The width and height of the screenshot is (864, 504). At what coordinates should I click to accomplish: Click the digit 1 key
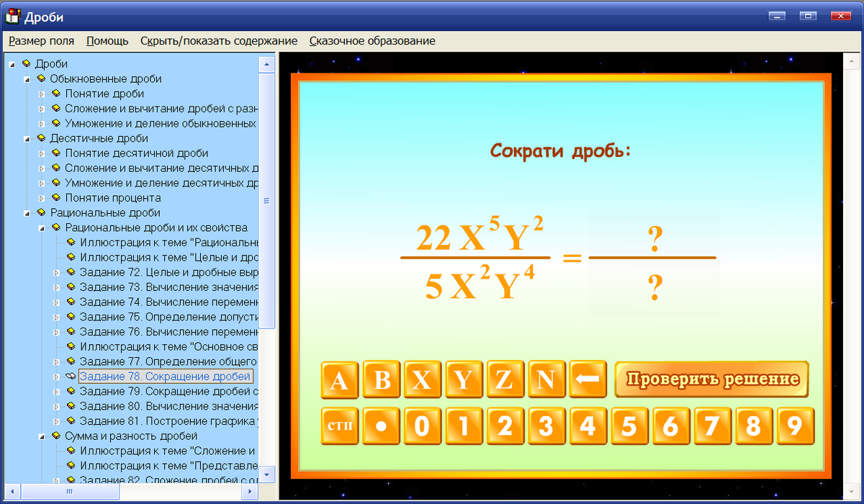pyautogui.click(x=464, y=426)
